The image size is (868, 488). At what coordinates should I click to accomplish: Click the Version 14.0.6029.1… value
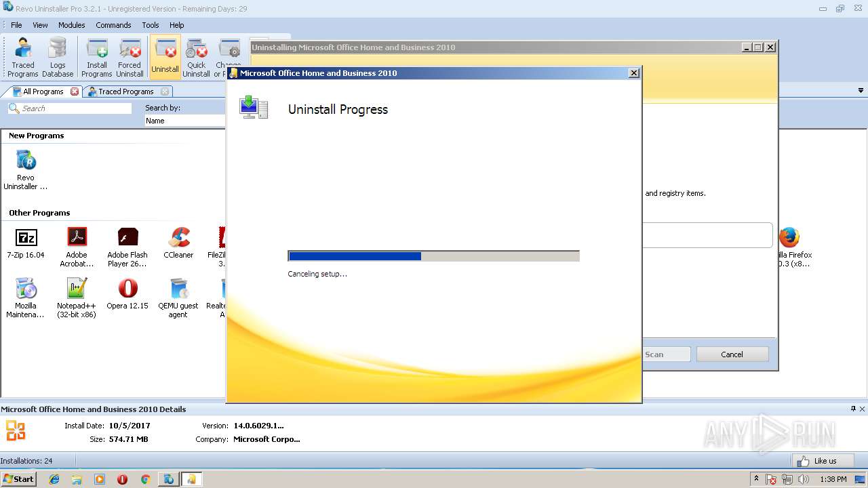[x=258, y=426]
